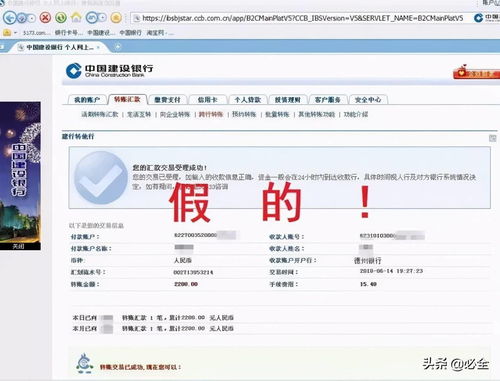Go back with the browser back arrow

(x=10, y=18)
